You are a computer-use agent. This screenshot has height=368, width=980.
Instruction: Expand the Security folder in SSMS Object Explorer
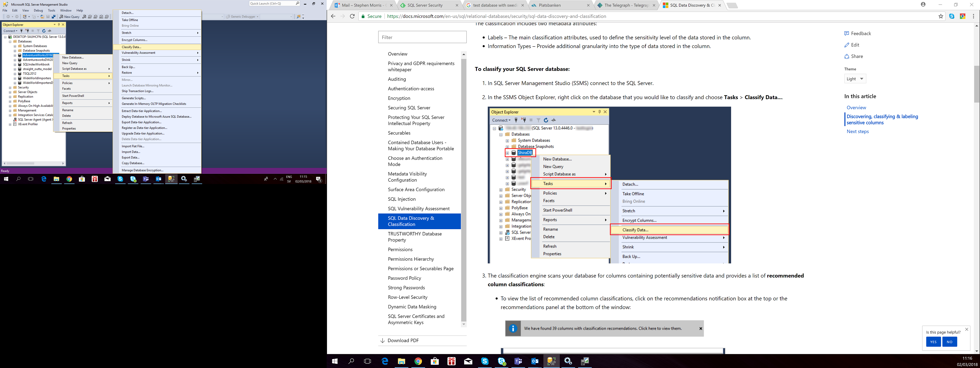(10, 88)
